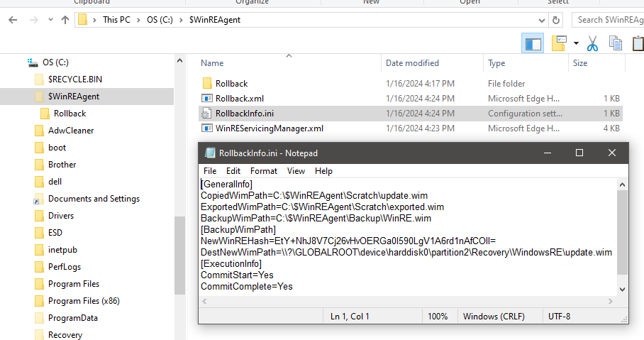Open Notepad's File menu
The width and height of the screenshot is (644, 340).
tap(210, 171)
